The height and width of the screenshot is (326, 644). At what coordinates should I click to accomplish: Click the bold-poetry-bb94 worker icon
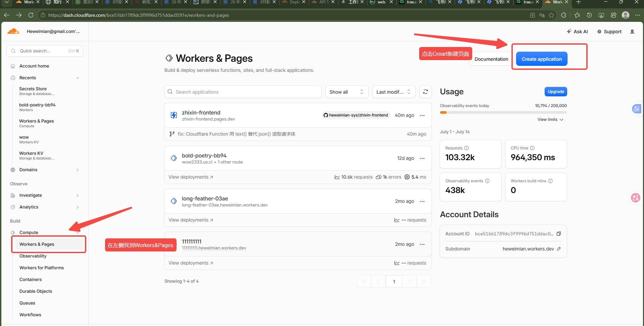pyautogui.click(x=174, y=158)
